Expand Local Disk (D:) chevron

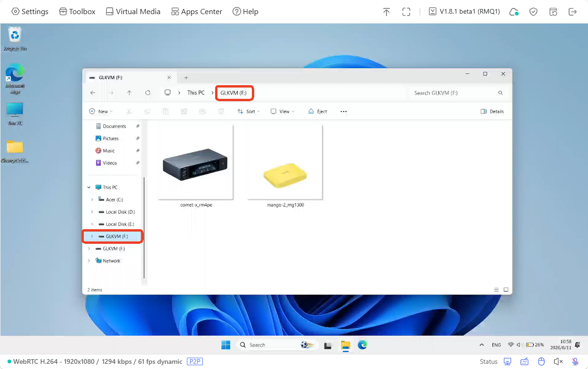[x=92, y=212]
